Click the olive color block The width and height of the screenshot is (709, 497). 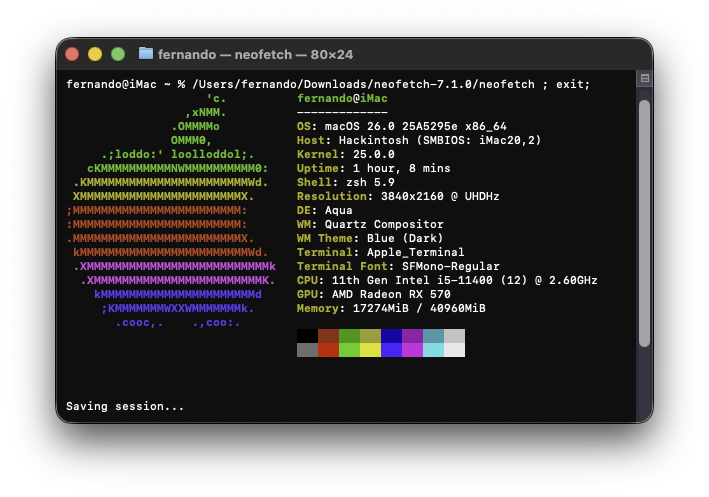(370, 336)
